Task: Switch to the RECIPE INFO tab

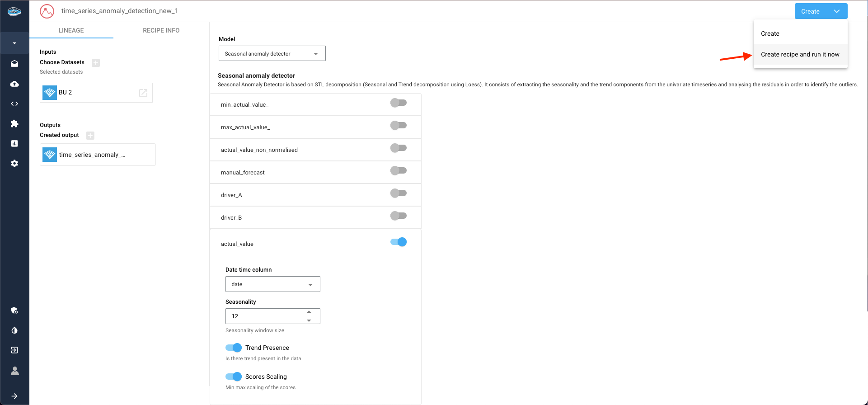Action: pos(161,30)
